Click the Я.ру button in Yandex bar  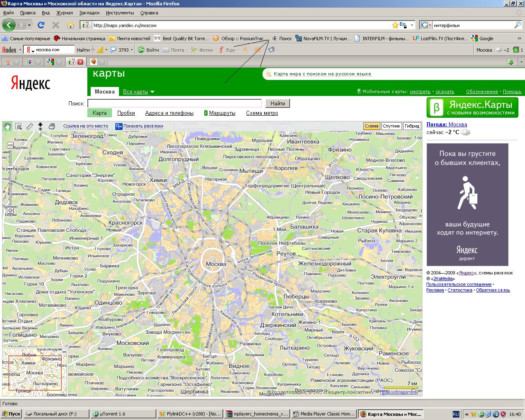click(227, 50)
